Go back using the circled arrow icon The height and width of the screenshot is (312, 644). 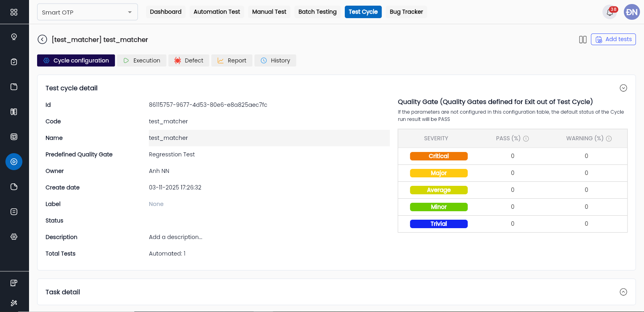tap(42, 40)
